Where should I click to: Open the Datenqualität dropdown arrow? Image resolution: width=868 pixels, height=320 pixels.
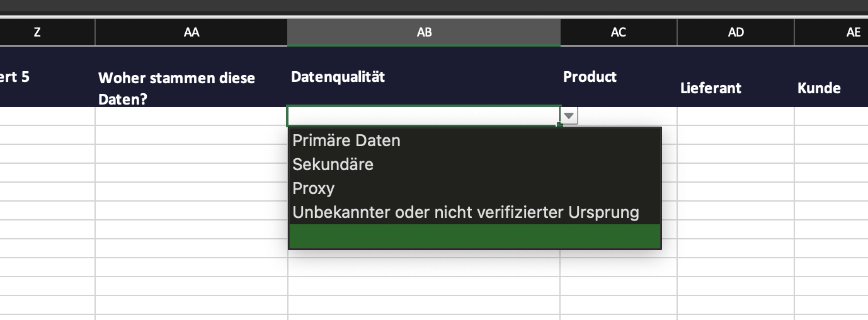[x=569, y=116]
